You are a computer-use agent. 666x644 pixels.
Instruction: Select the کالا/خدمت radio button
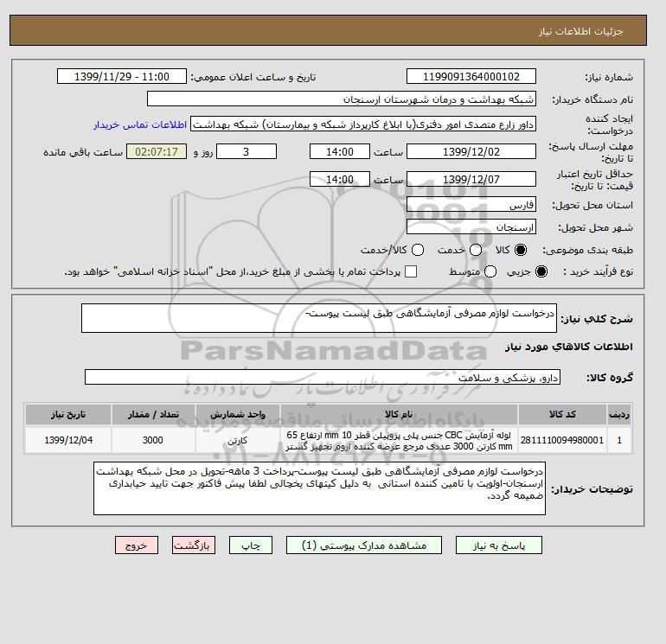[418, 250]
